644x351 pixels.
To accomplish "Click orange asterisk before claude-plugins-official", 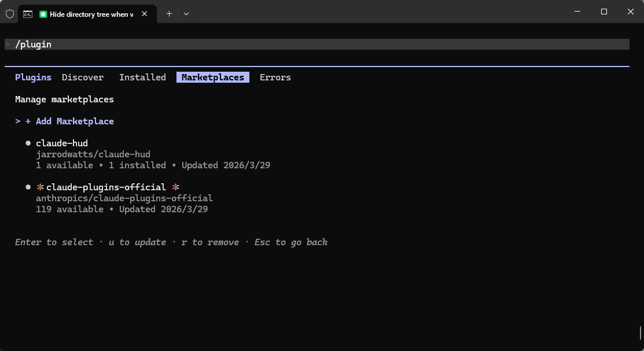I will (x=40, y=187).
